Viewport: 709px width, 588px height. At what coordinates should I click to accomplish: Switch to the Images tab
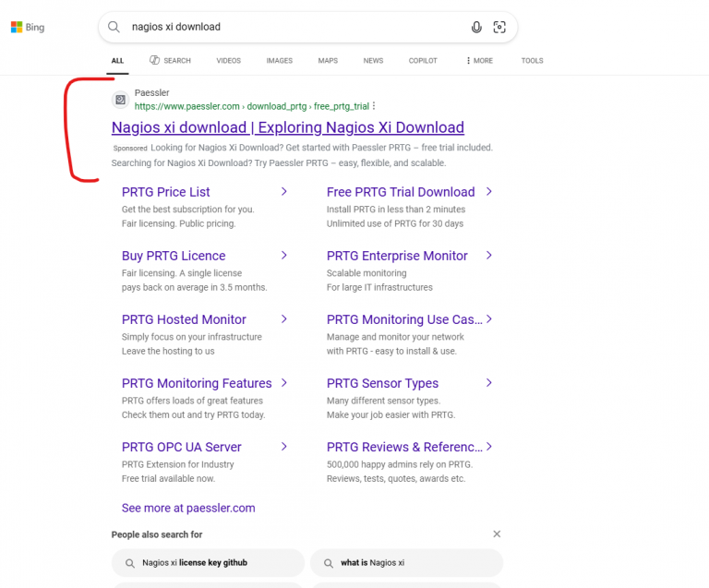[x=279, y=61]
